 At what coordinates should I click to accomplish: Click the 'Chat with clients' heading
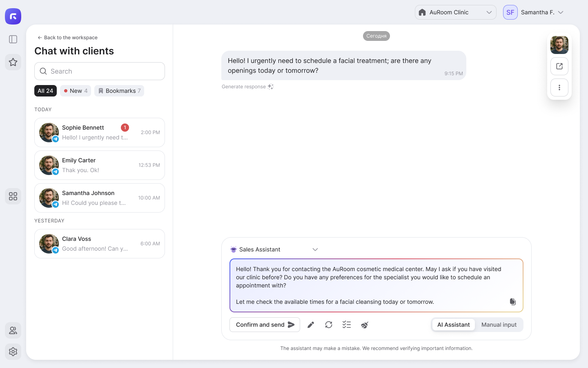pos(74,51)
